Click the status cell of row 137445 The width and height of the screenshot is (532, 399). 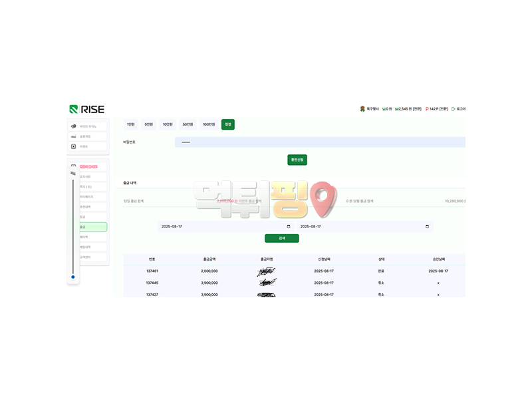click(381, 283)
